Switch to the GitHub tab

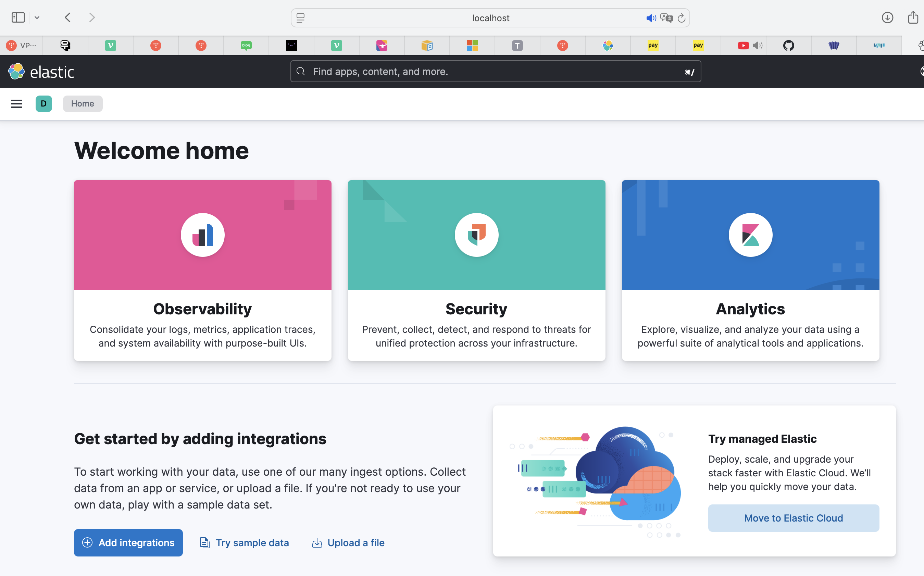(788, 46)
